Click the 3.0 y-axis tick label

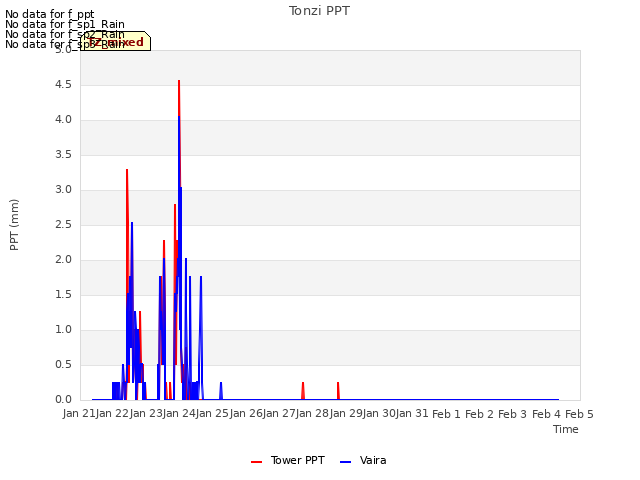coord(63,190)
